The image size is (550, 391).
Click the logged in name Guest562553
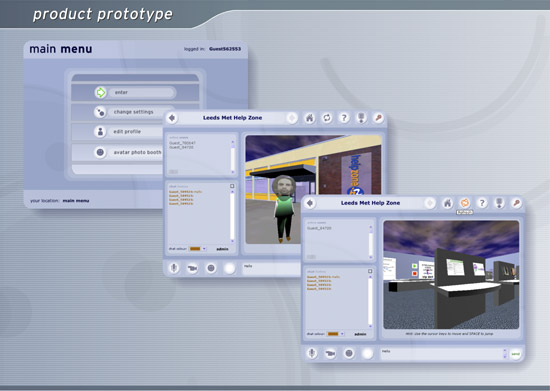[225, 49]
